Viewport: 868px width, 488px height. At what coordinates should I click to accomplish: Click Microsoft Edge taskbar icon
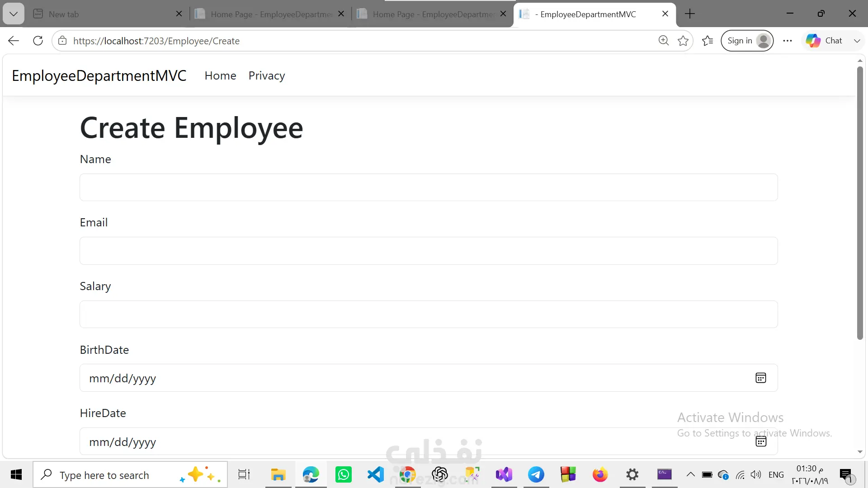pyautogui.click(x=311, y=474)
